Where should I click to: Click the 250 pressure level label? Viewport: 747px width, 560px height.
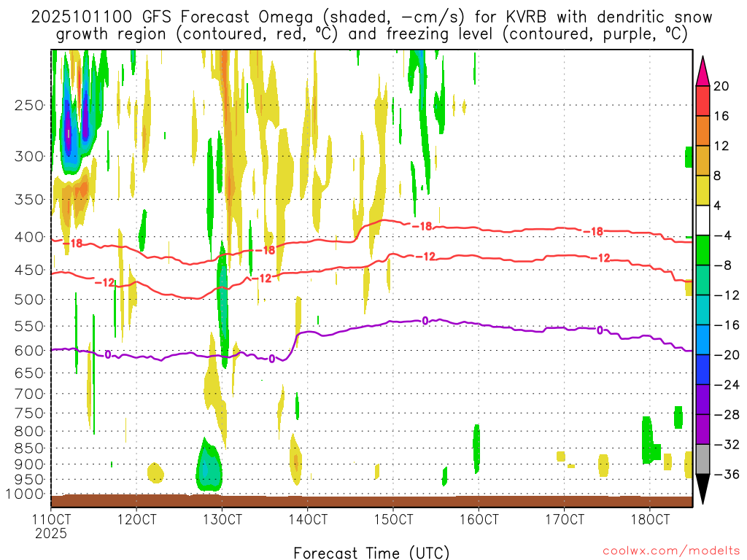click(x=29, y=105)
